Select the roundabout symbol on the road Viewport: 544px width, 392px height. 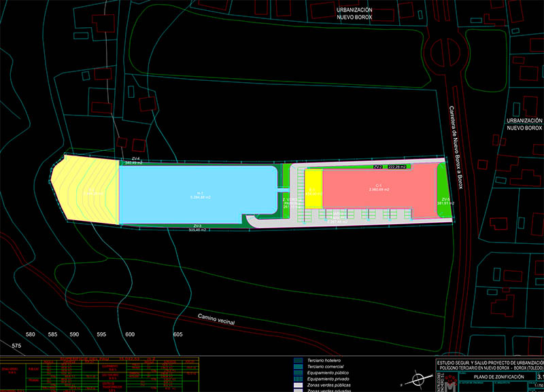click(x=445, y=52)
